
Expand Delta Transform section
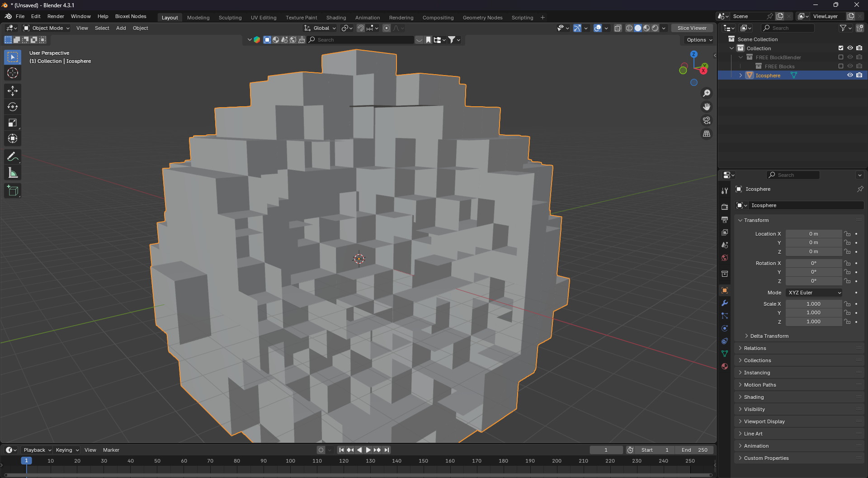tap(769, 336)
